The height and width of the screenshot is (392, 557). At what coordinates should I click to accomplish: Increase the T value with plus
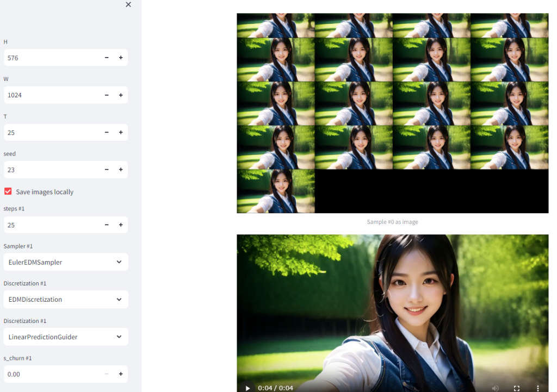click(x=121, y=133)
